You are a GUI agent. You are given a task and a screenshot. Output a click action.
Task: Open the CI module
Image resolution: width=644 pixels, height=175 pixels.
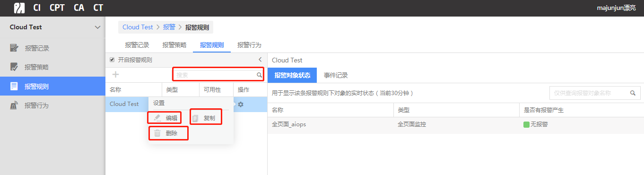(37, 8)
